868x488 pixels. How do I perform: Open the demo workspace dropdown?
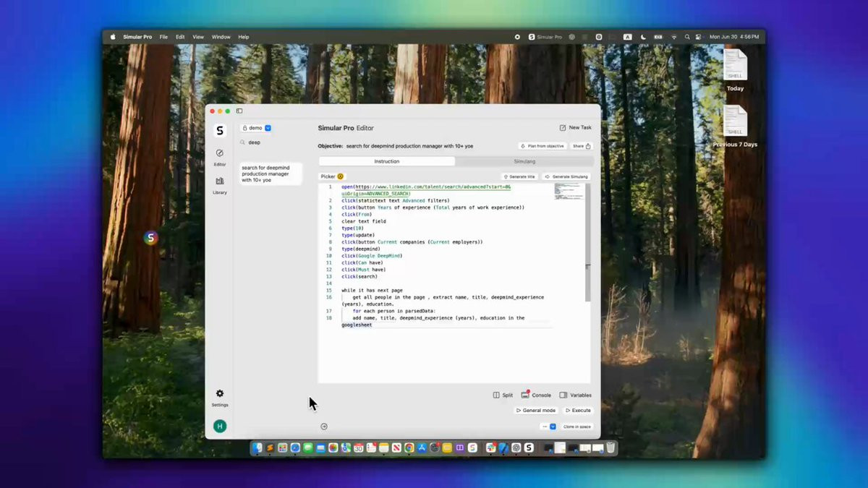[x=256, y=128]
